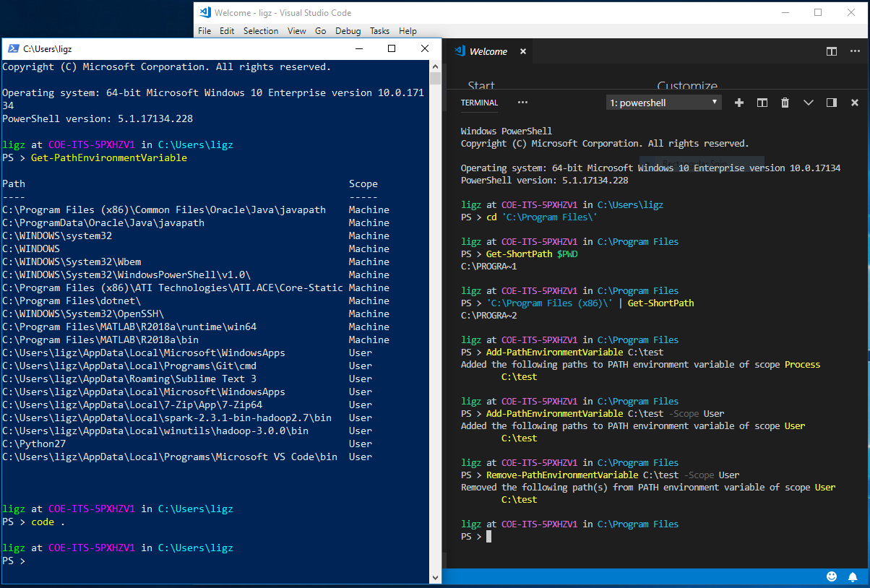
Task: Click 'C:\ProgramData\Oracle\Java\javapath' row
Action: [x=103, y=222]
